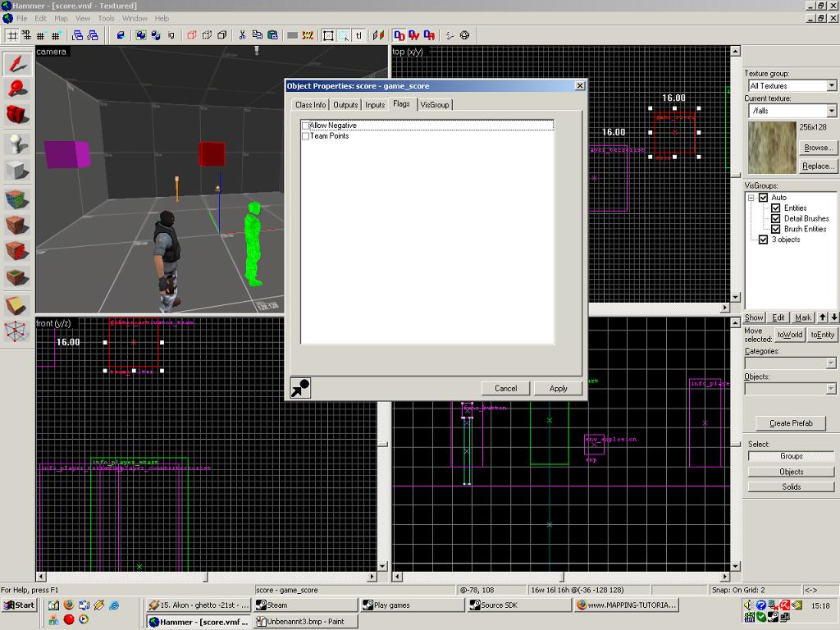The height and width of the screenshot is (630, 840).
Task: Select the Camera tool
Action: click(x=18, y=115)
